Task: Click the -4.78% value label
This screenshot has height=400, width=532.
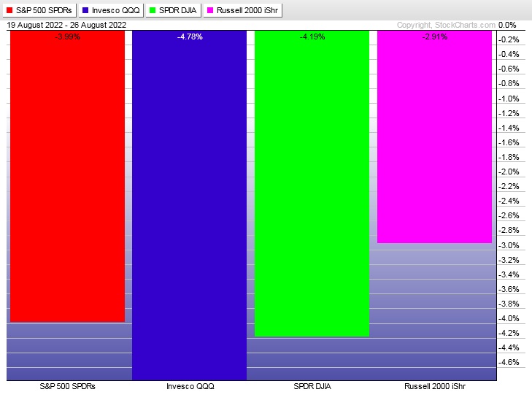Action: pyautogui.click(x=190, y=36)
